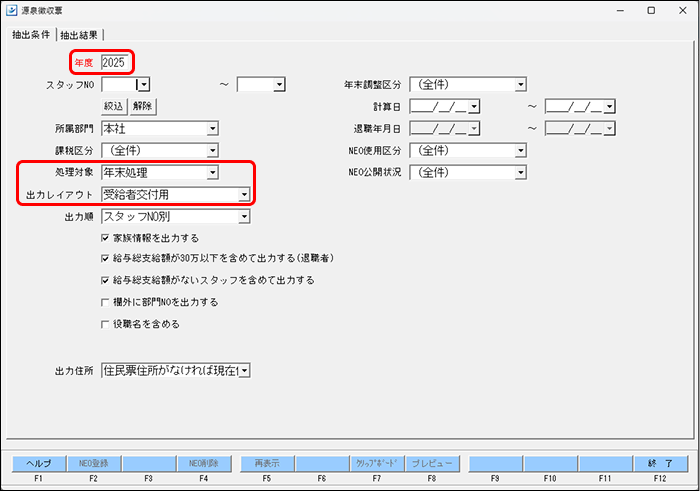The height and width of the screenshot is (491, 700).
Task: Click the NEO削除 F4 button
Action: 204,463
